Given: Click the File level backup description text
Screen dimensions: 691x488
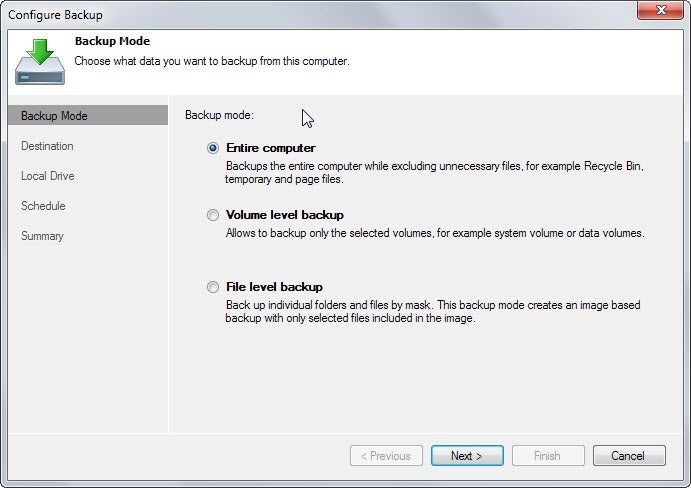Looking at the screenshot, I should [x=433, y=312].
